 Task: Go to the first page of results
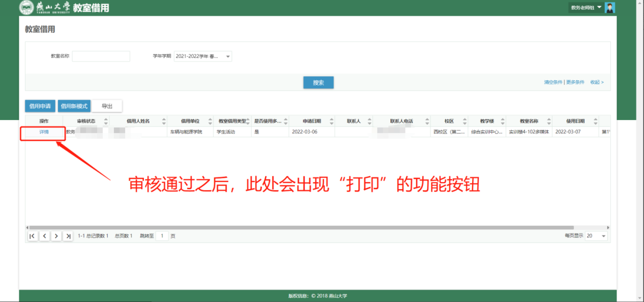[x=33, y=236]
